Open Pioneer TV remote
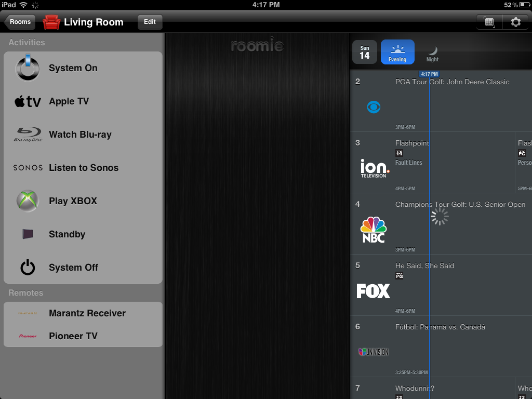Screen dimensions: 532x399 coord(83,336)
